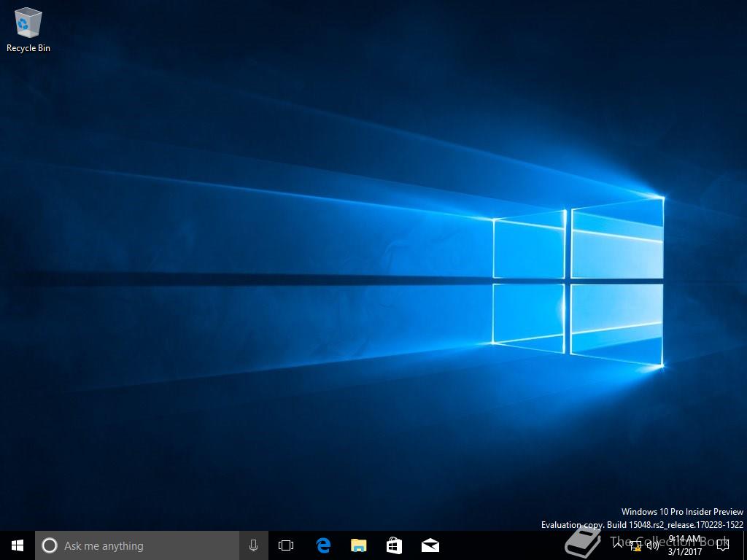Open the Action Center notifications icon
The image size is (747, 560).
click(x=723, y=545)
